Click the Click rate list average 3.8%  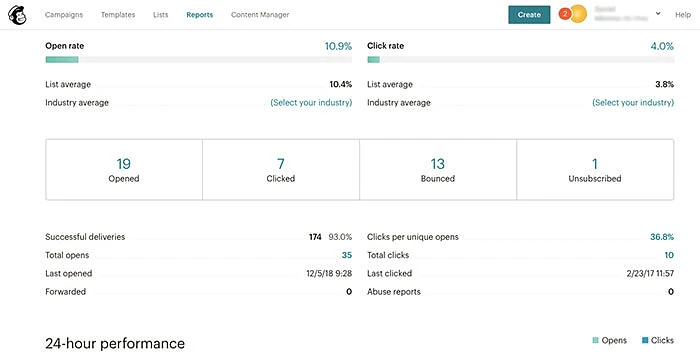tap(665, 84)
